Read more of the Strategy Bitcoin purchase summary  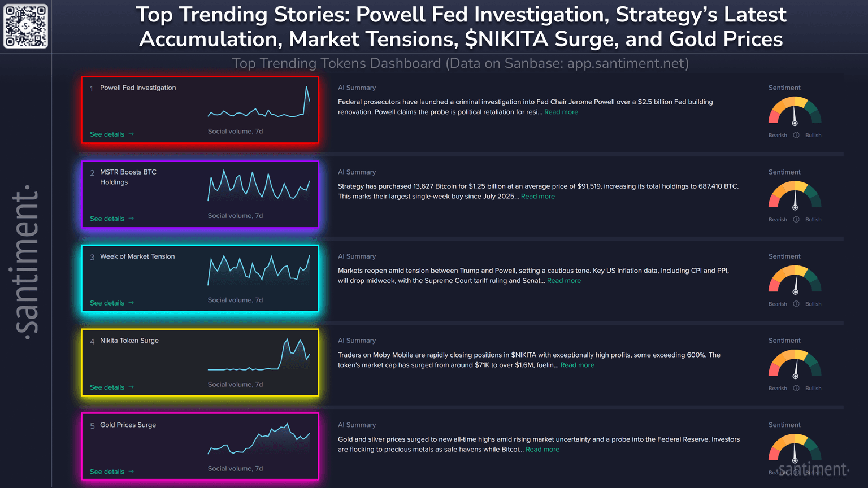537,197
